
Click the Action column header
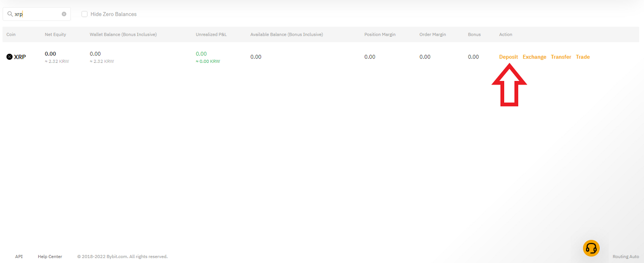(x=506, y=34)
